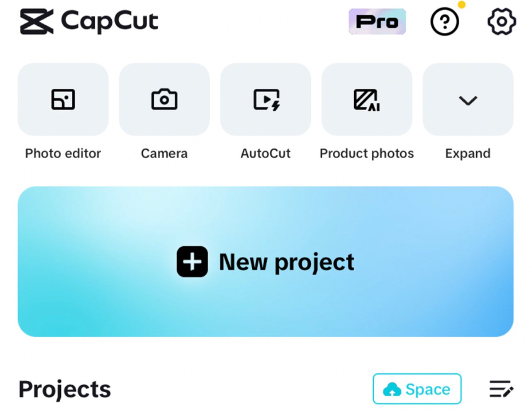532x410 pixels.
Task: Open the help question mark icon
Action: pyautogui.click(x=445, y=21)
